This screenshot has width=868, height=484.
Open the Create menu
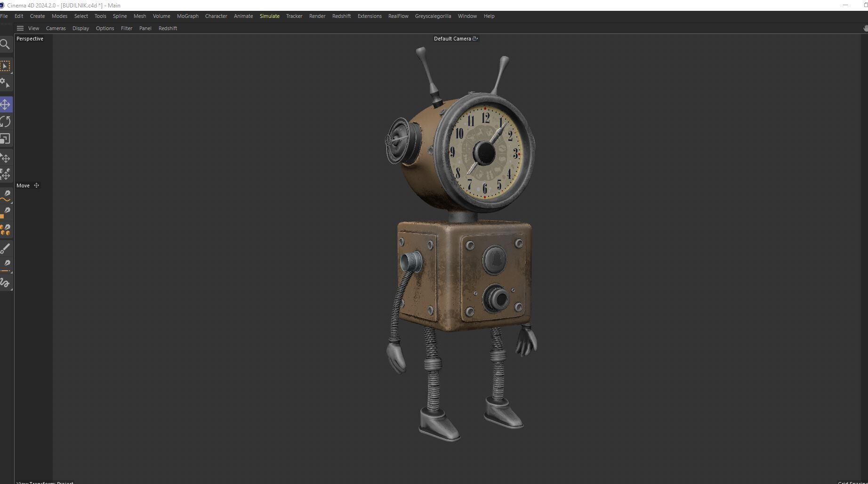[38, 16]
